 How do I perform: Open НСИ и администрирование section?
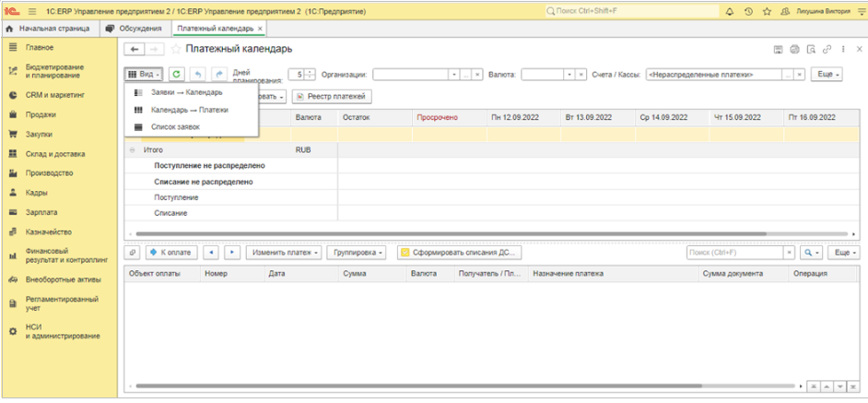[62, 331]
